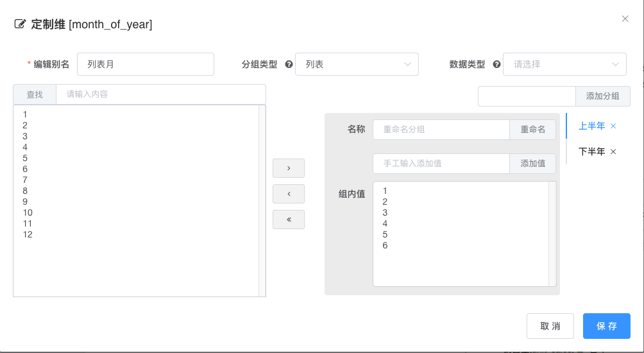Focus the 编辑别名 field containing 列表月
The image size is (644, 353).
click(145, 64)
